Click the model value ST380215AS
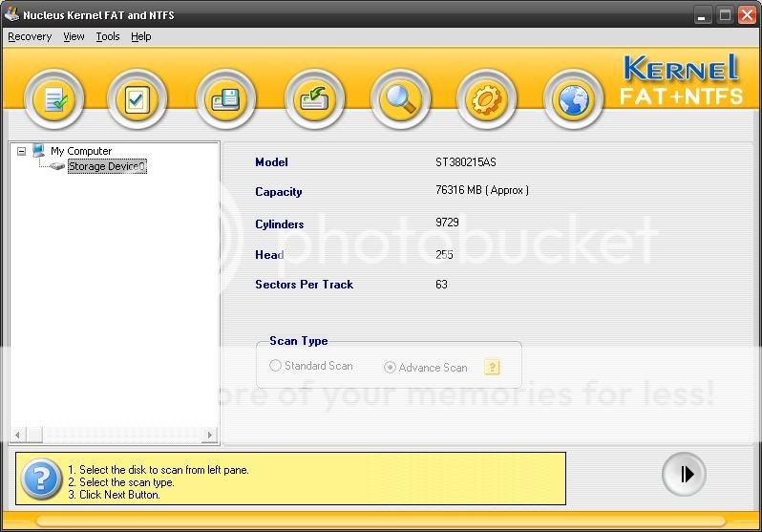The width and height of the screenshot is (762, 532). pos(466,162)
